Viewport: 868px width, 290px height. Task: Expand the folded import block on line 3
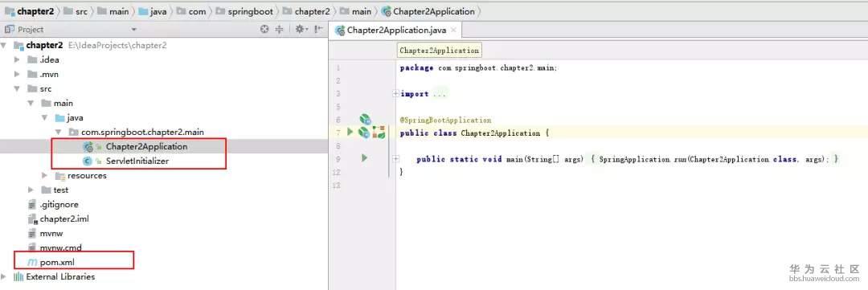(x=395, y=94)
